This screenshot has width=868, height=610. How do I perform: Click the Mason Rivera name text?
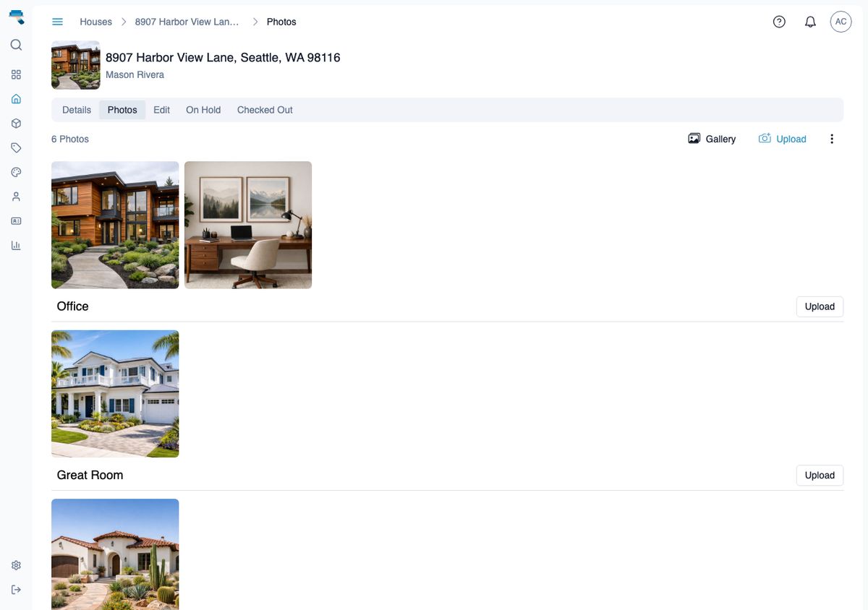tap(135, 74)
